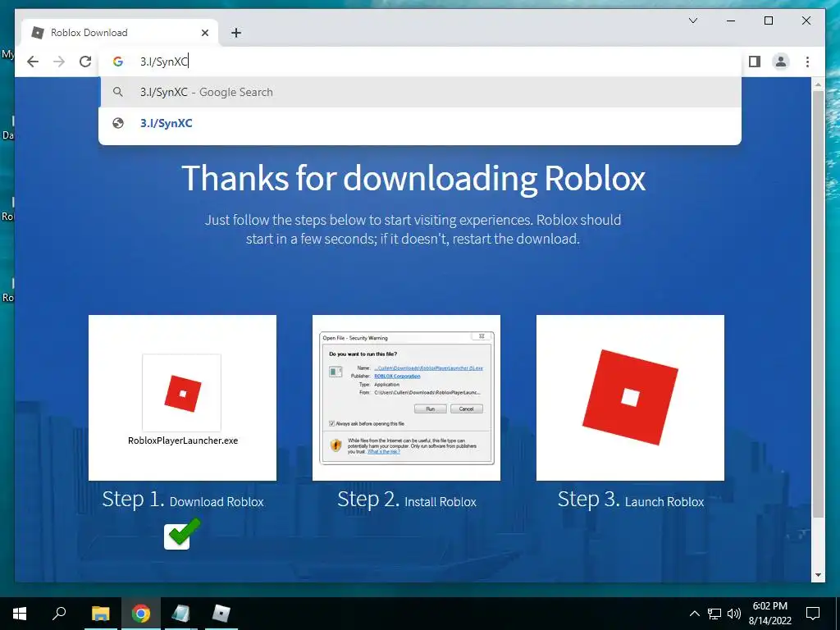840x630 pixels.
Task: Go back with the browser back arrow
Action: click(x=33, y=62)
